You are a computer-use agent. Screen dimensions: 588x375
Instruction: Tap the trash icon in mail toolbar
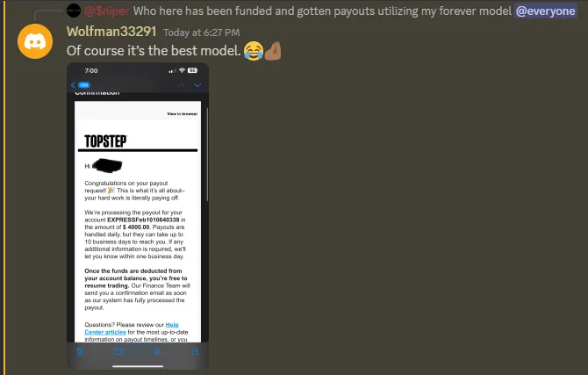coord(80,351)
